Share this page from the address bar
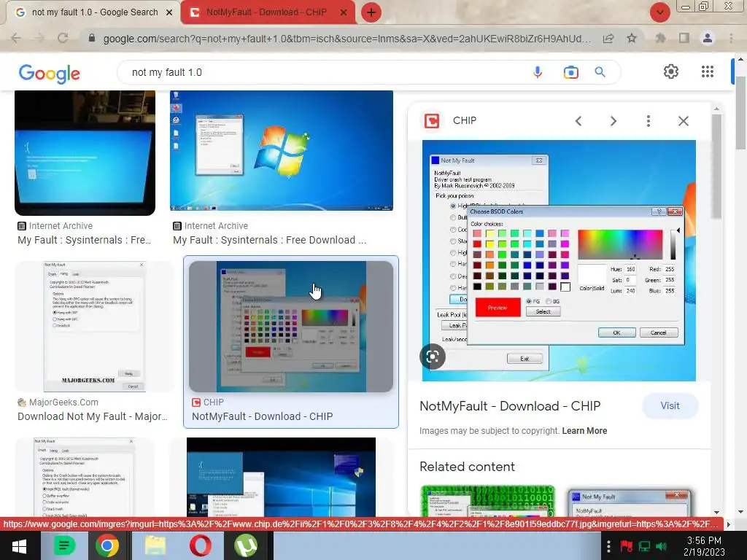Image resolution: width=747 pixels, height=560 pixels. click(x=608, y=38)
